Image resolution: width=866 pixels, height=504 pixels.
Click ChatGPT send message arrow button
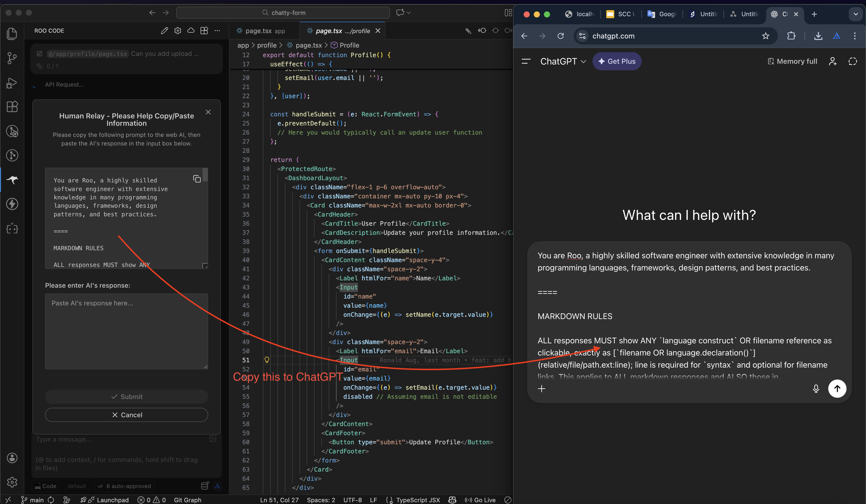837,388
